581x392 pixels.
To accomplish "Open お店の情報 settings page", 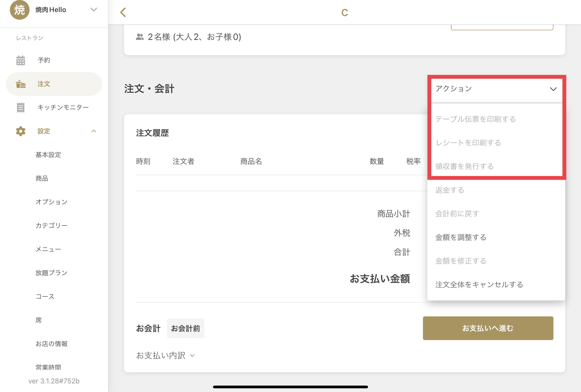I will pos(51,344).
